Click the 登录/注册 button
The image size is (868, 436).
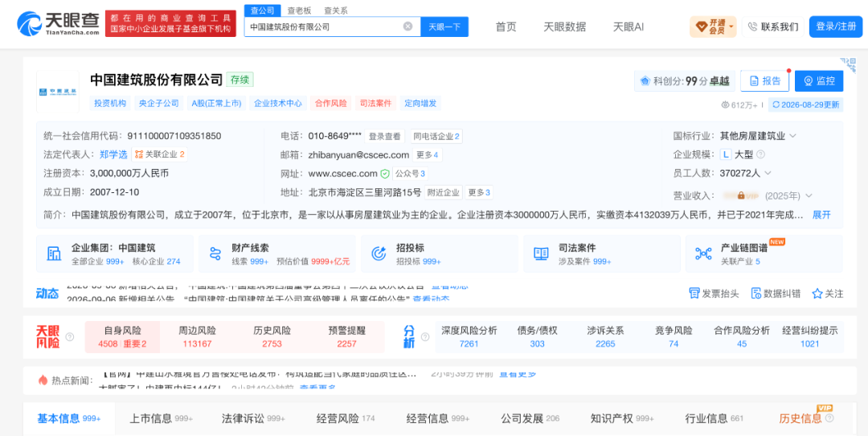coord(835,27)
